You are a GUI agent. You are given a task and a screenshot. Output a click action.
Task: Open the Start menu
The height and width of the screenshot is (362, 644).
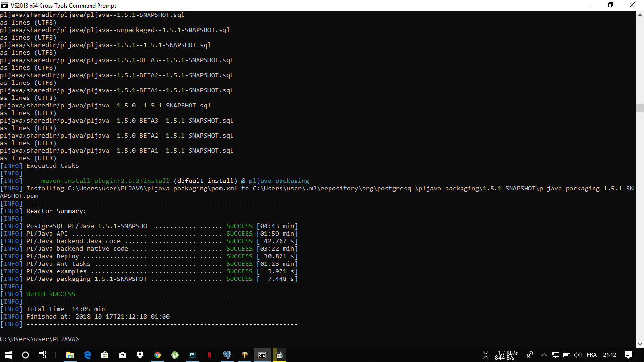9,355
